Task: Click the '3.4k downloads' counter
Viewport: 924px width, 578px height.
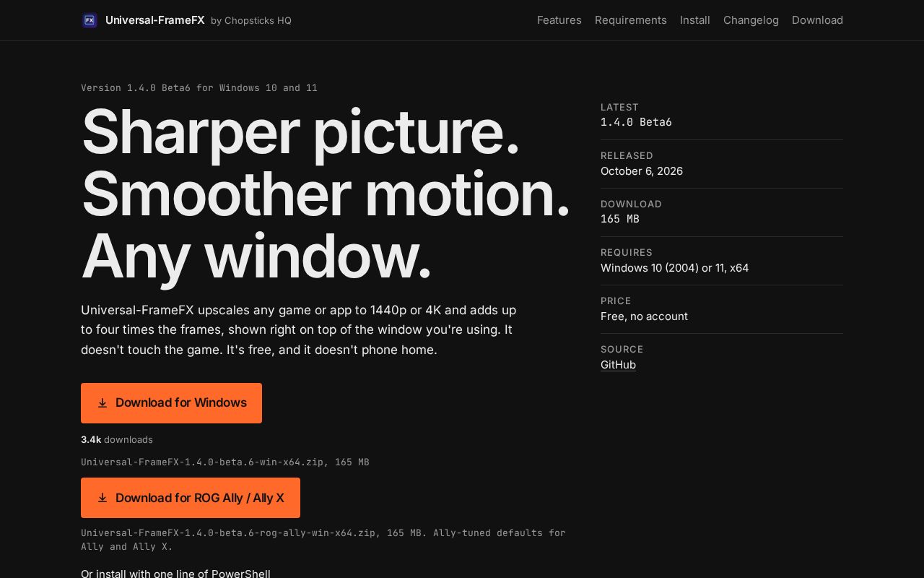Action: [117, 439]
